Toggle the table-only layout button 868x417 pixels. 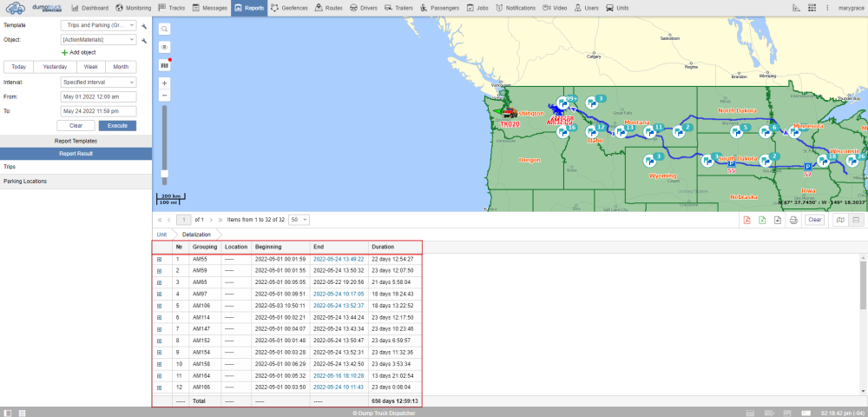coord(855,220)
